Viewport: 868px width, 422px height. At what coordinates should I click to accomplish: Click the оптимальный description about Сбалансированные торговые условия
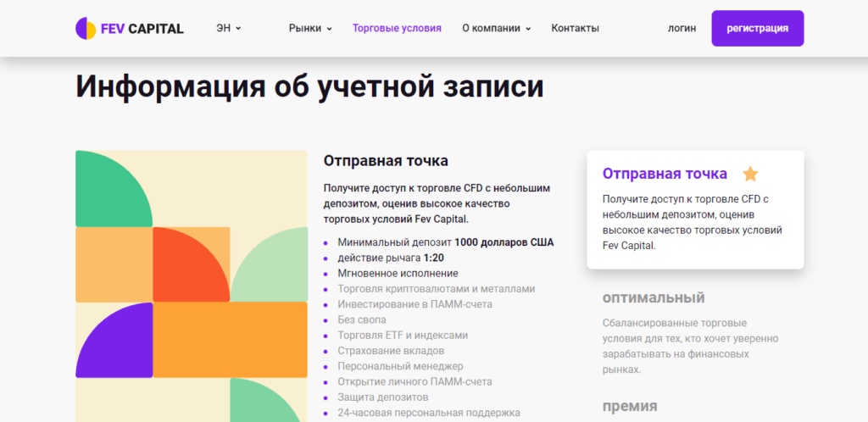tap(690, 346)
